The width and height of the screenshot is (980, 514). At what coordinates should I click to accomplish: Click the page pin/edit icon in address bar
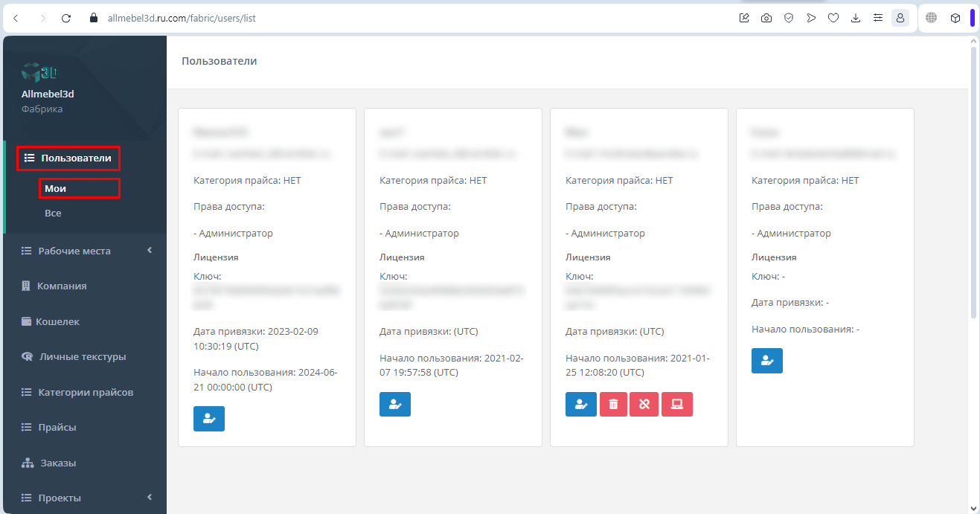(x=744, y=18)
